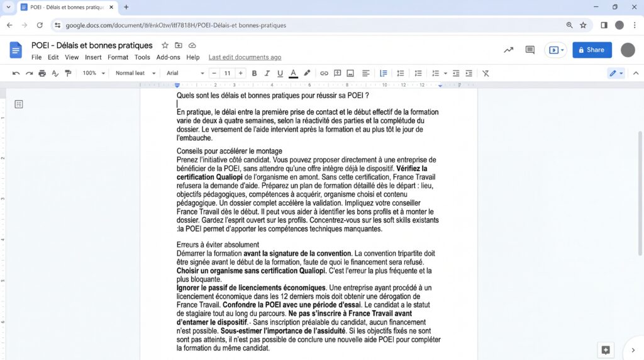This screenshot has width=644, height=360.
Task: Open a new browser tab
Action: [x=126, y=7]
